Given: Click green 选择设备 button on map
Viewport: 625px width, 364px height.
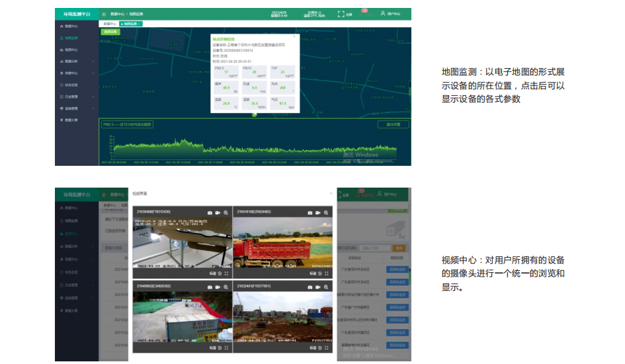Looking at the screenshot, I should [110, 32].
